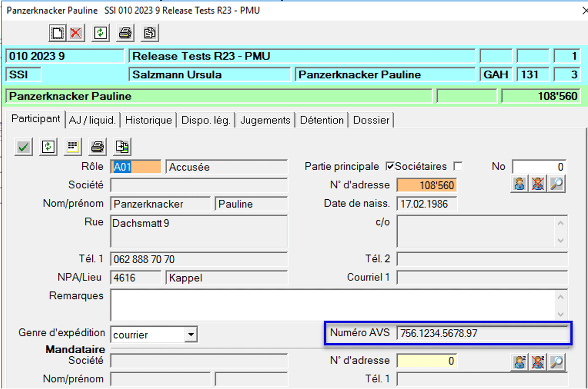Click the printer icon in top toolbar
Viewport: 588px width, 389px height.
point(125,33)
